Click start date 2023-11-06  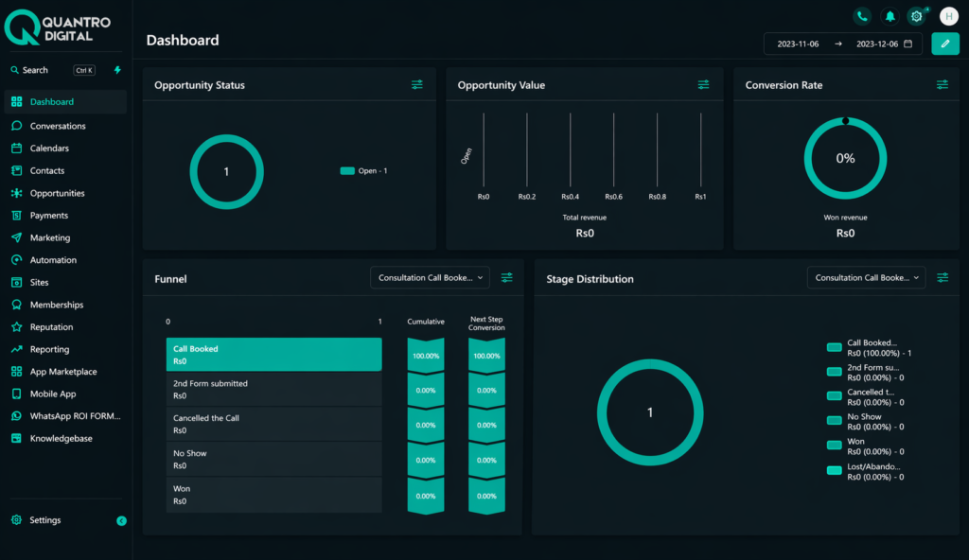(x=798, y=44)
